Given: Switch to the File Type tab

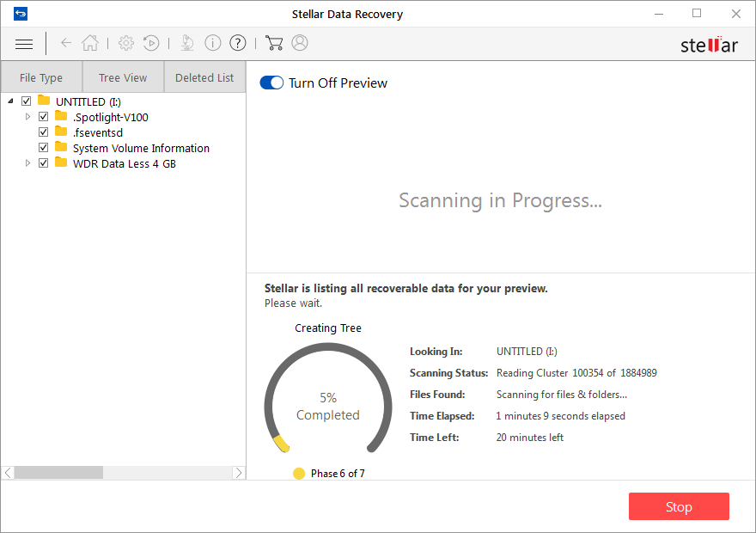Looking at the screenshot, I should click(x=41, y=77).
